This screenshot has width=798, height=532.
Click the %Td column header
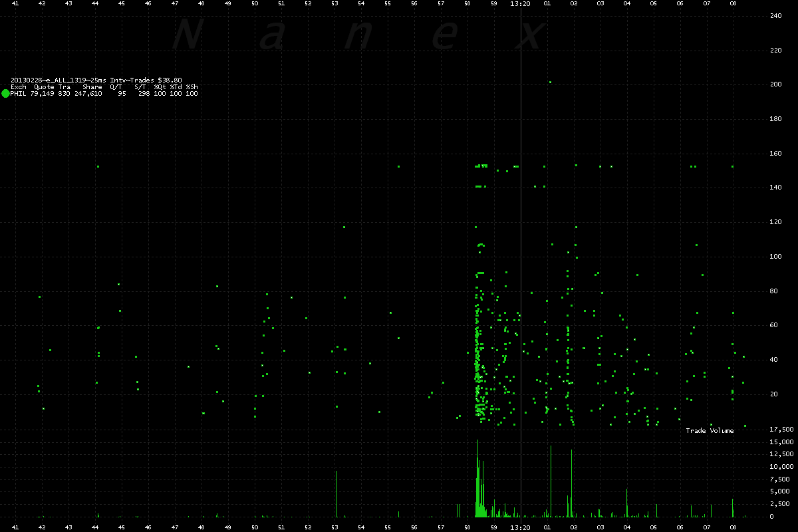coord(176,87)
